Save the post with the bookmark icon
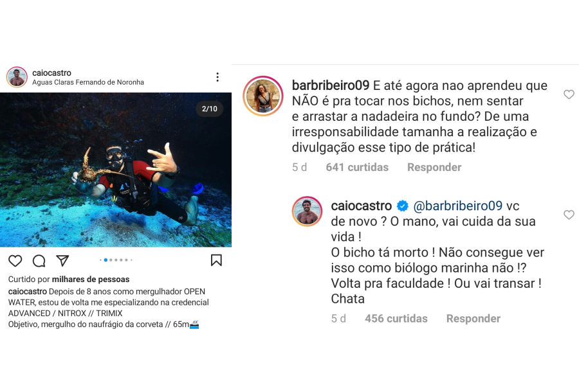Viewport: 579px width, 392px height. pos(216,260)
